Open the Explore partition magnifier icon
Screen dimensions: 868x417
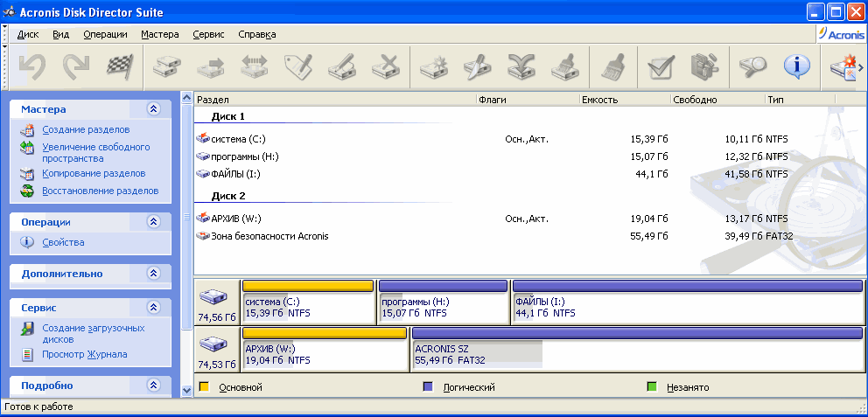(x=752, y=67)
